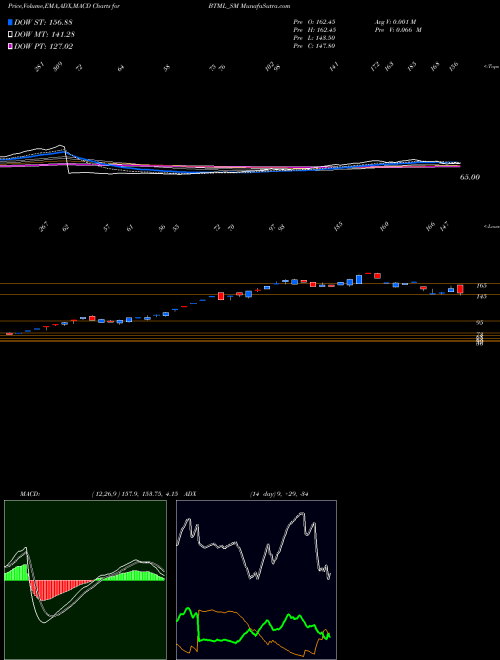The image size is (500, 660).
Task: Click the 95 price axis label
Action: 480,323
